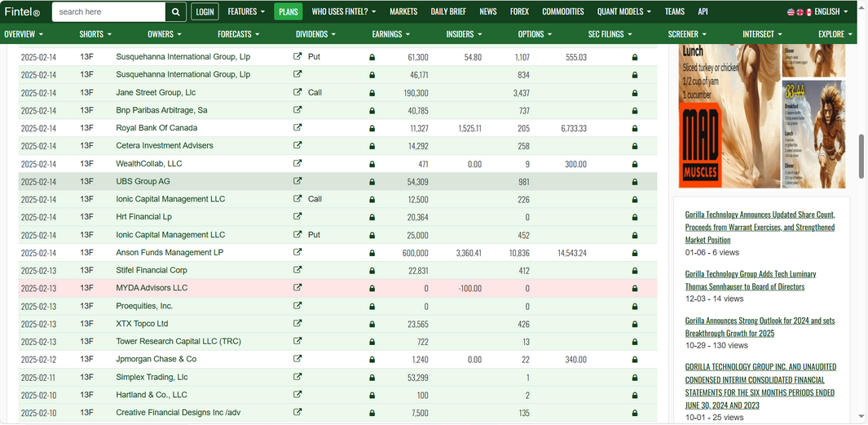Click right-side lock icon in Stifel Financial Corp row
This screenshot has width=868, height=425.
[635, 271]
